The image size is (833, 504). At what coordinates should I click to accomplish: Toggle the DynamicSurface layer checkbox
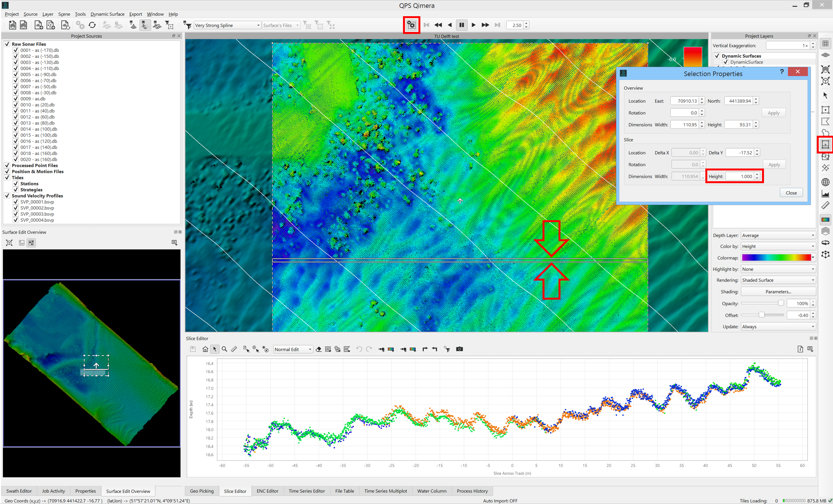click(x=726, y=62)
